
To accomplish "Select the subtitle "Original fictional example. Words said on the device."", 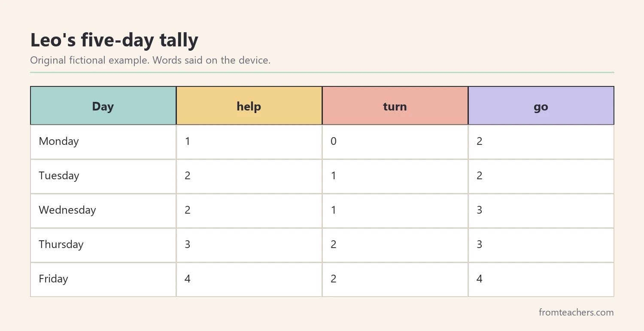I will tap(150, 60).
